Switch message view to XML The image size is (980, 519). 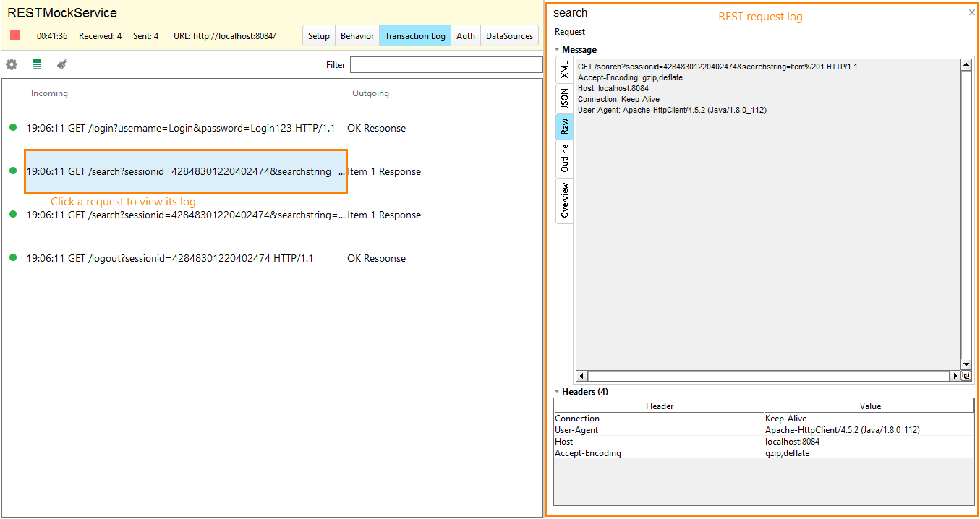(564, 69)
